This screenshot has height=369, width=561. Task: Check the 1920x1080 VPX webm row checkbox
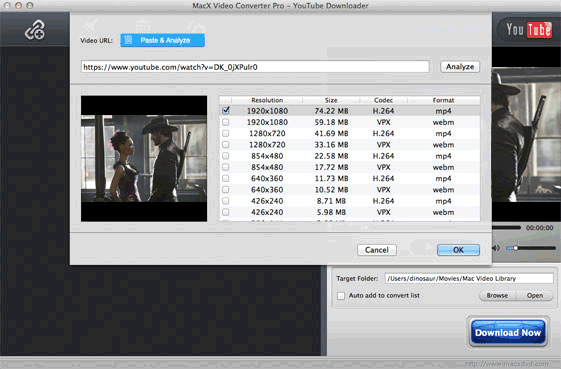click(x=226, y=122)
